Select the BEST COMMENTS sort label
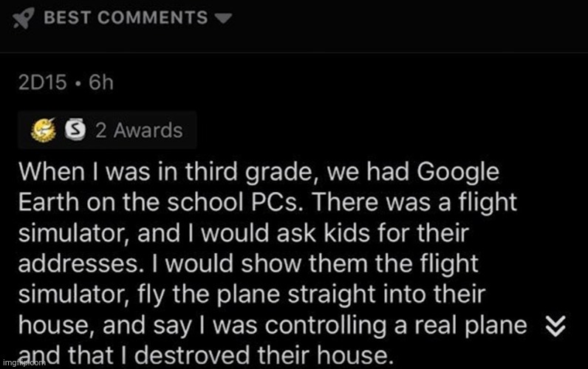This screenshot has width=588, height=369. pos(126,18)
